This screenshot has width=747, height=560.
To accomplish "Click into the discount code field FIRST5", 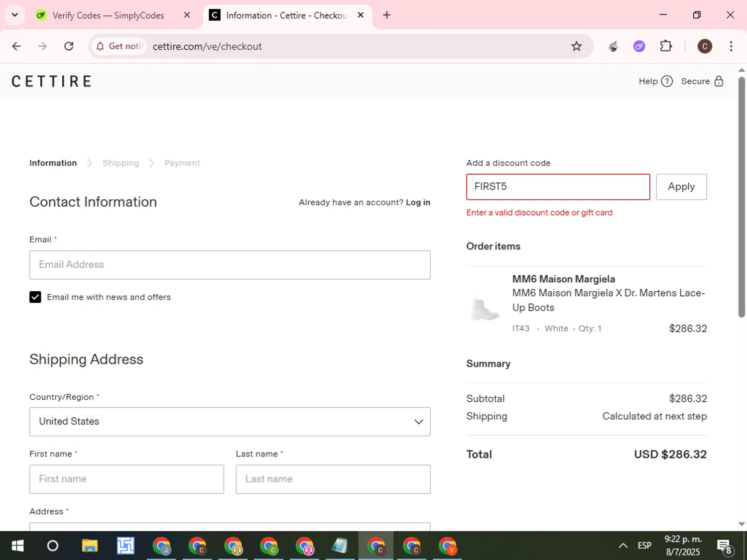I will (x=558, y=187).
